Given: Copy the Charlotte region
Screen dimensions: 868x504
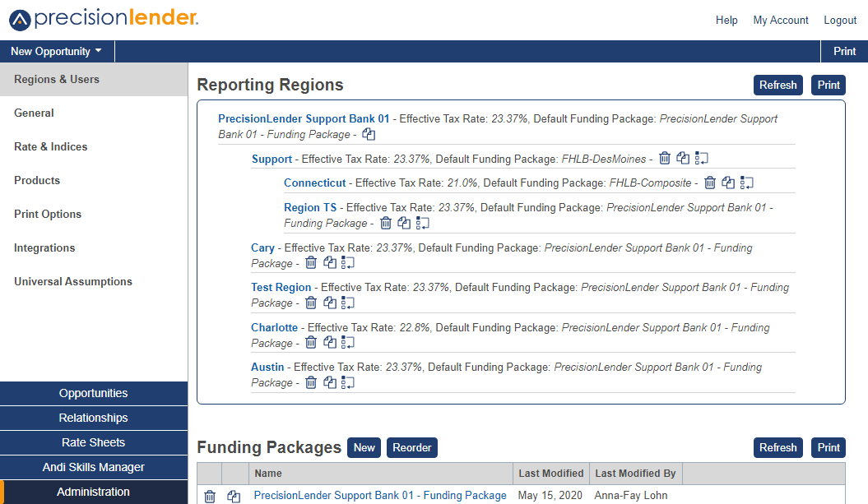Looking at the screenshot, I should [330, 343].
